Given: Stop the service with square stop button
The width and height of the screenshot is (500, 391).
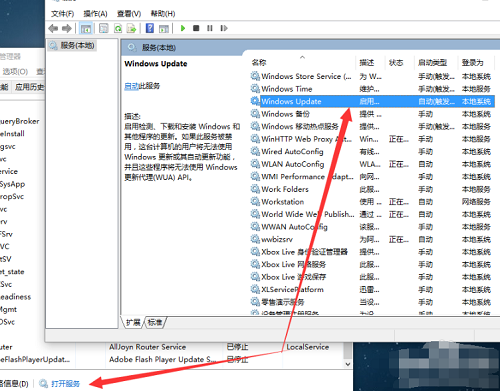Looking at the screenshot, I should tap(196, 28).
